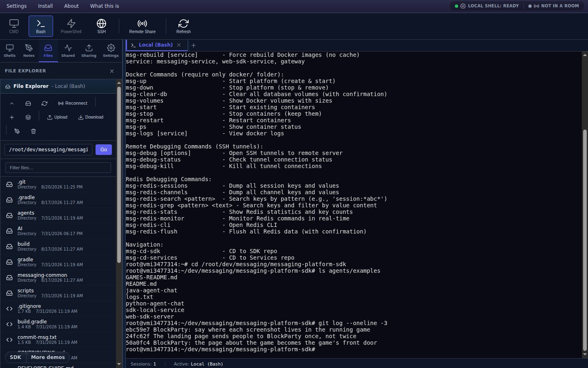This screenshot has height=368, width=588.
Task: Select the Bash shell button
Action: click(41, 26)
